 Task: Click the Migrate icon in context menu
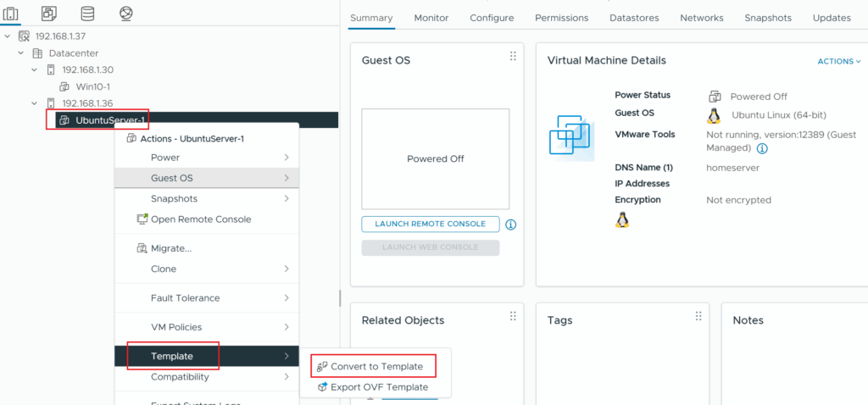point(142,248)
